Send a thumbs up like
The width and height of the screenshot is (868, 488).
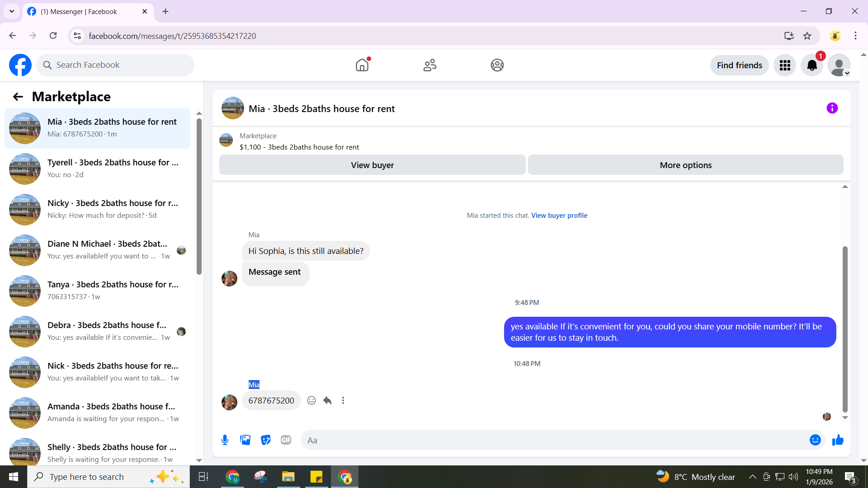[x=838, y=440]
